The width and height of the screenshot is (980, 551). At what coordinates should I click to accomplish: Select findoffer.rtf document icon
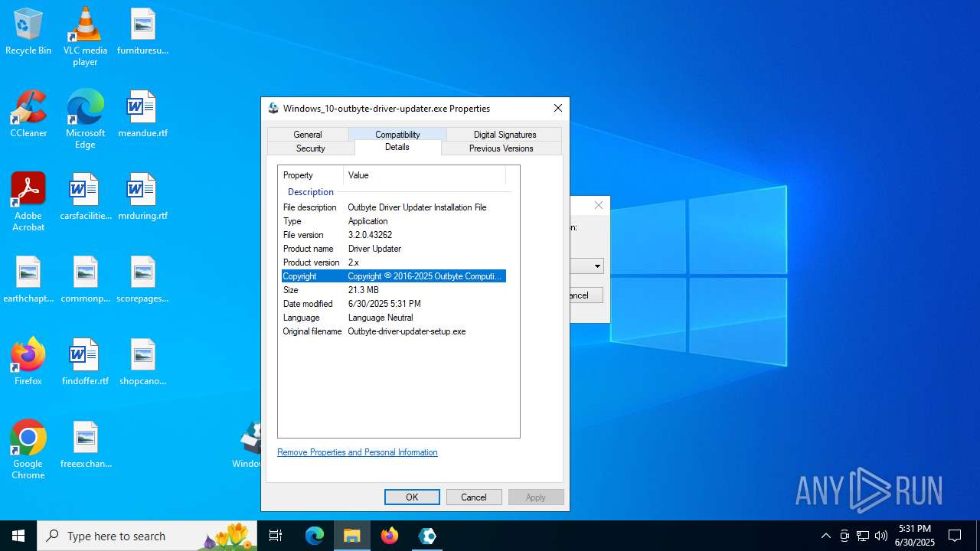pyautogui.click(x=85, y=363)
